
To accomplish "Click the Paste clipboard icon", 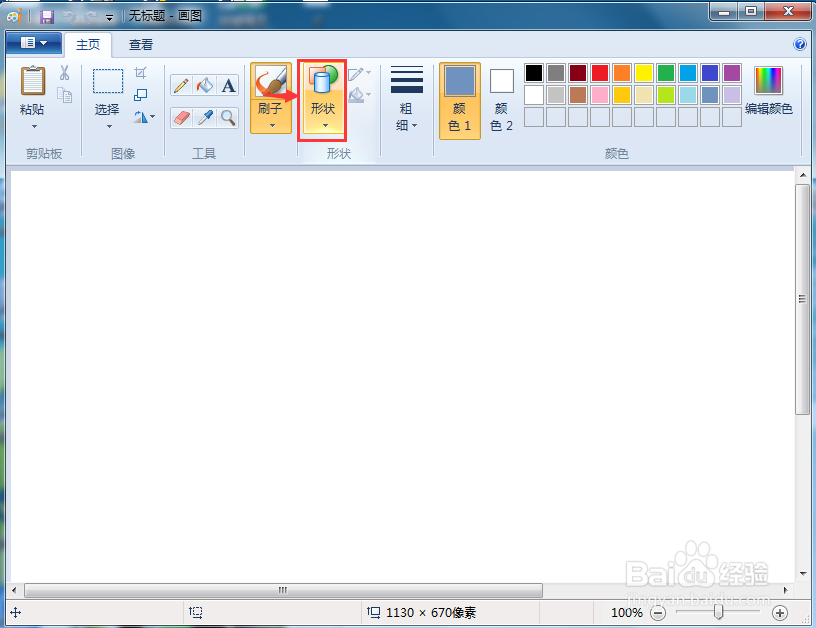I will (33, 81).
